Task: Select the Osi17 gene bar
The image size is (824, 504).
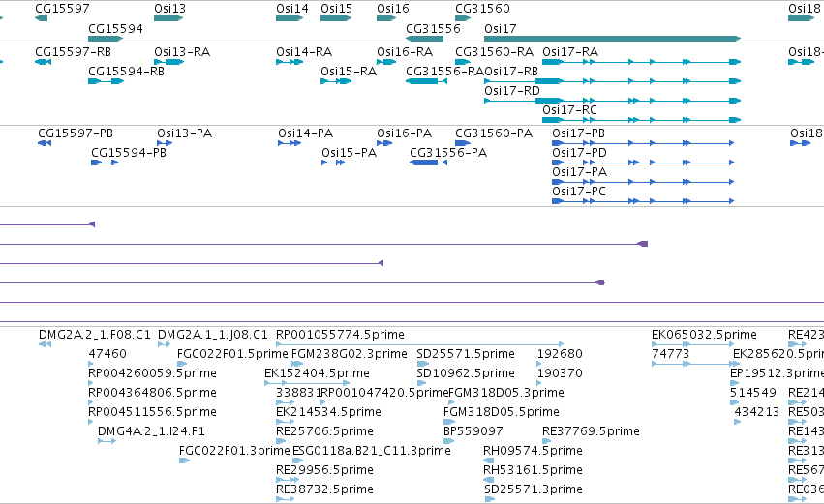Action: point(612,39)
